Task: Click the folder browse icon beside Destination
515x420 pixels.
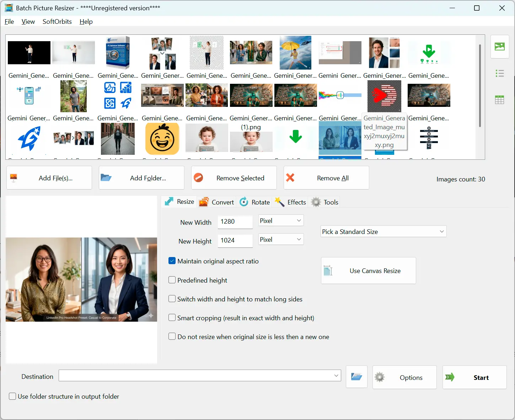Action: 356,377
